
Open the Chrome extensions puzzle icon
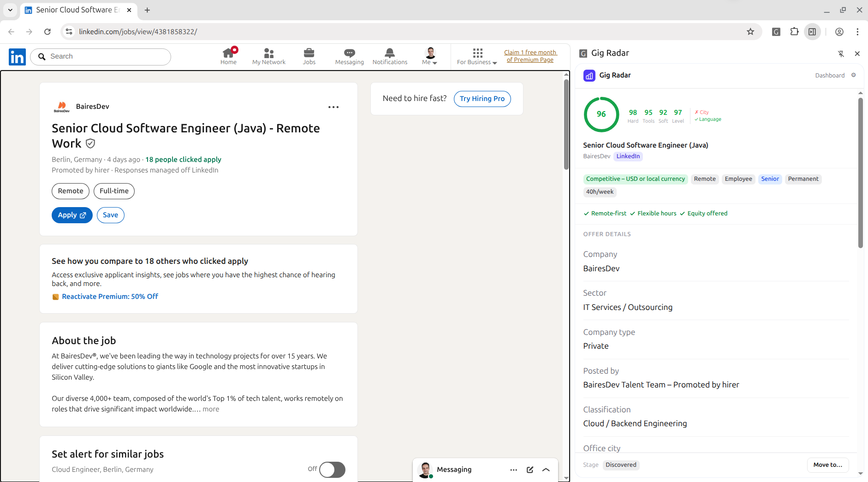pyautogui.click(x=794, y=32)
